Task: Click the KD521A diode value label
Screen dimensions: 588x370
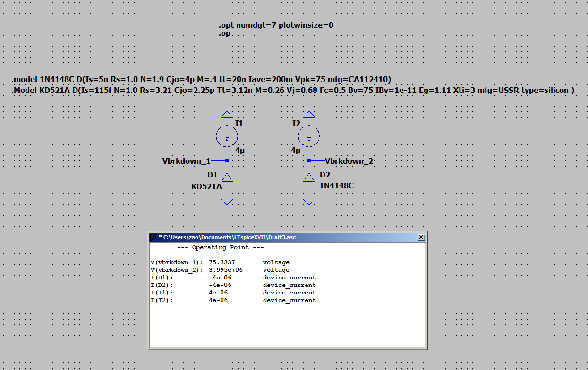Action: pos(206,186)
